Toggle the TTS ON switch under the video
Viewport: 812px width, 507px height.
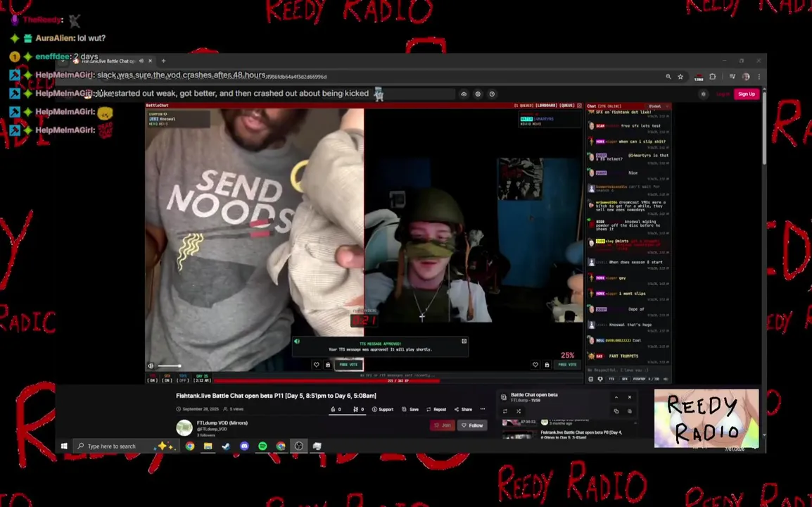(152, 378)
